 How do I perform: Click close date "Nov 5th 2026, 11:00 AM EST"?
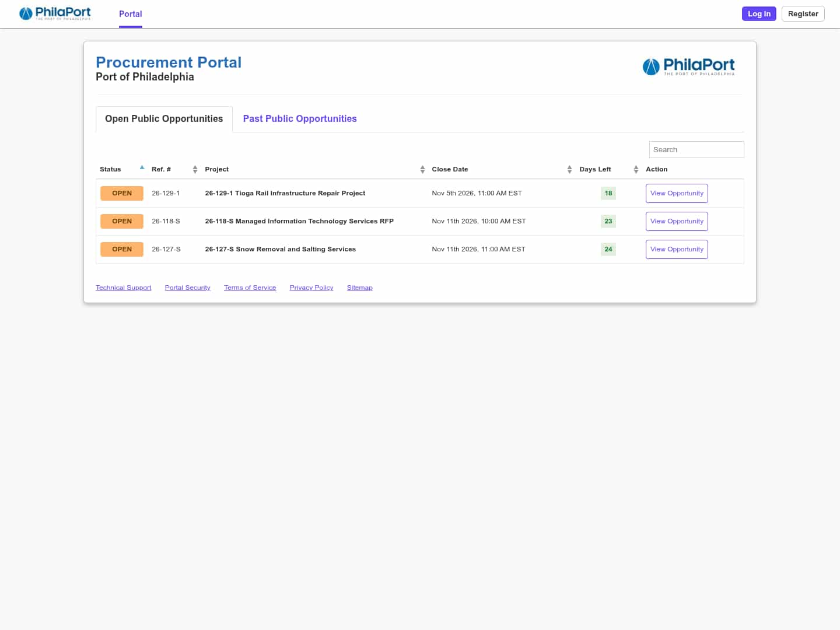coord(477,193)
